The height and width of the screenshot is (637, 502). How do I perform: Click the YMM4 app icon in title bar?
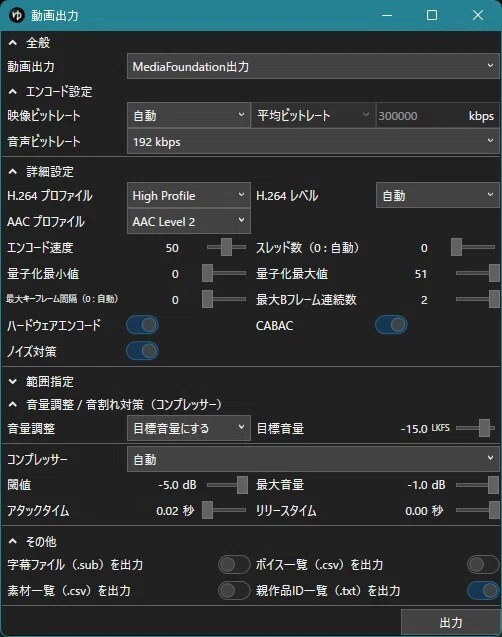(x=17, y=15)
